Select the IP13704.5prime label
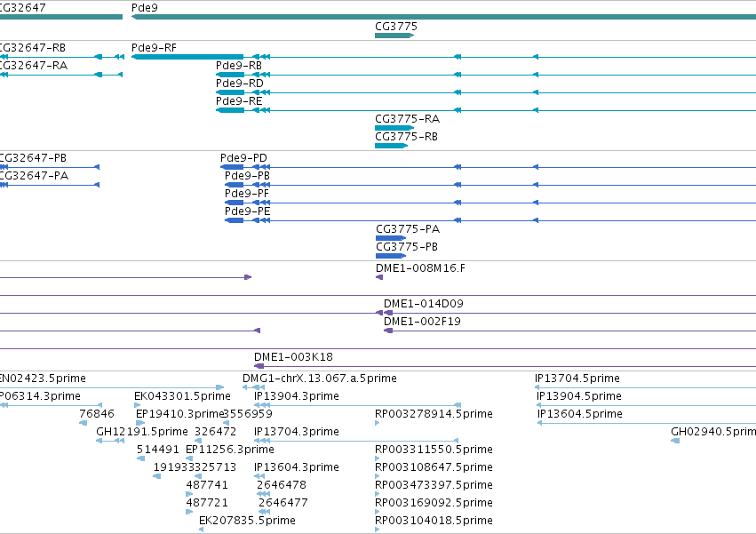The image size is (756, 534). (577, 379)
